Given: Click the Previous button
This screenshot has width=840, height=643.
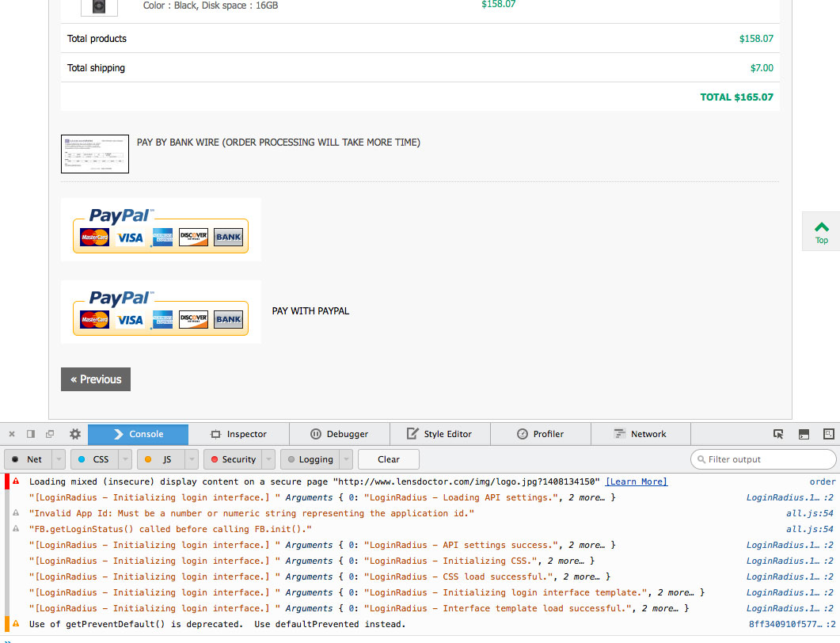Looking at the screenshot, I should coord(96,379).
